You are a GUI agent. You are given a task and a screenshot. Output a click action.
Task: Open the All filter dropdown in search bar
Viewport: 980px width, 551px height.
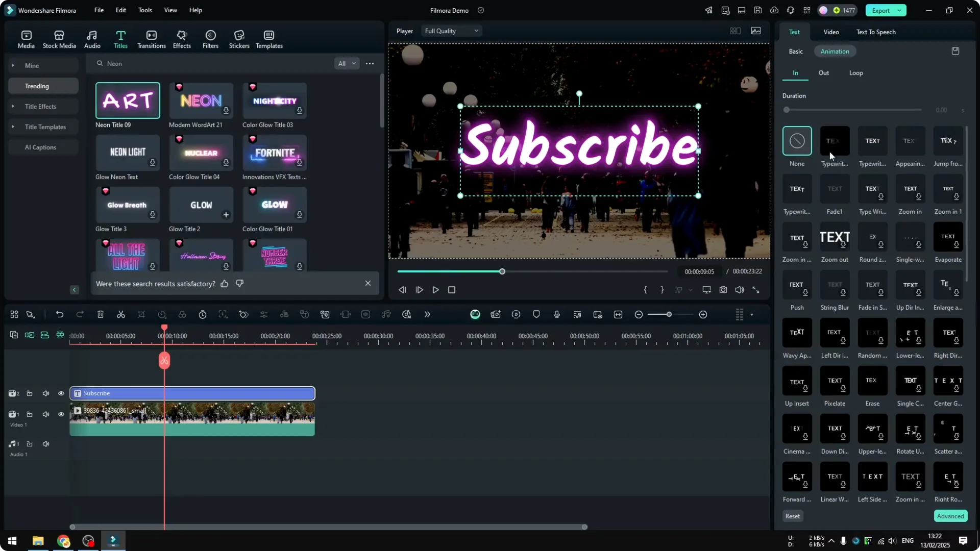point(347,63)
